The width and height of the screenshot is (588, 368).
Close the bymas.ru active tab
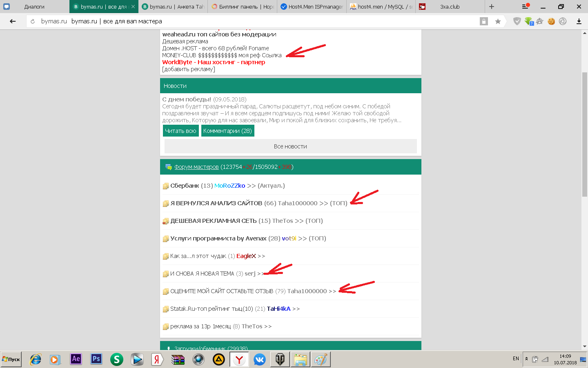[x=133, y=7]
